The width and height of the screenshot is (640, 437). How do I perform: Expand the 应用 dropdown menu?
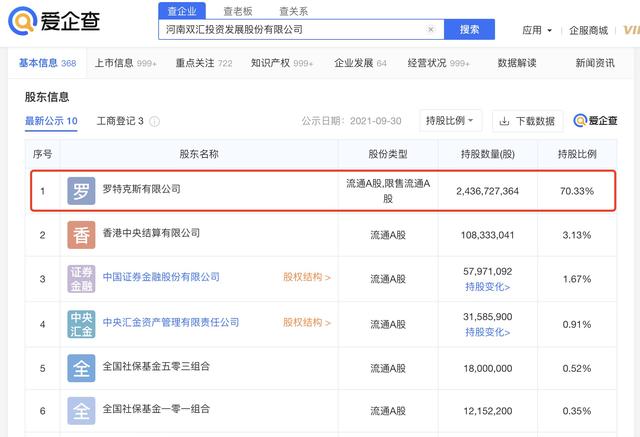[x=537, y=30]
